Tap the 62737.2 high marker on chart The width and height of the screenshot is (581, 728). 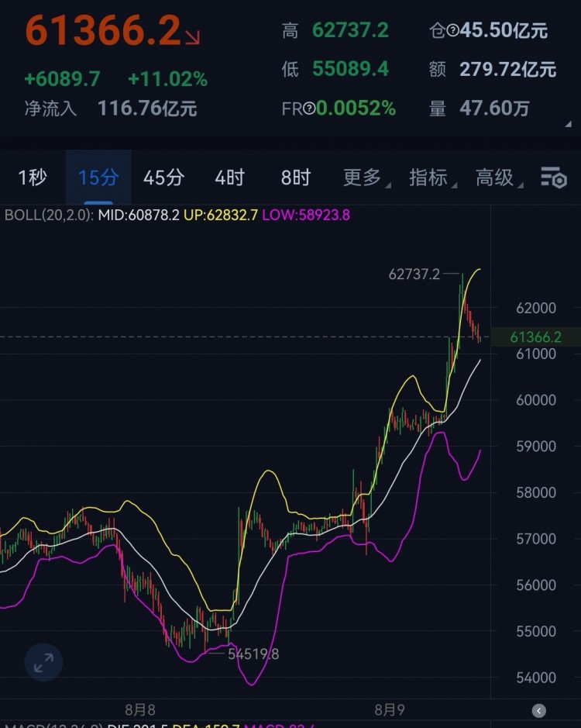pos(414,274)
